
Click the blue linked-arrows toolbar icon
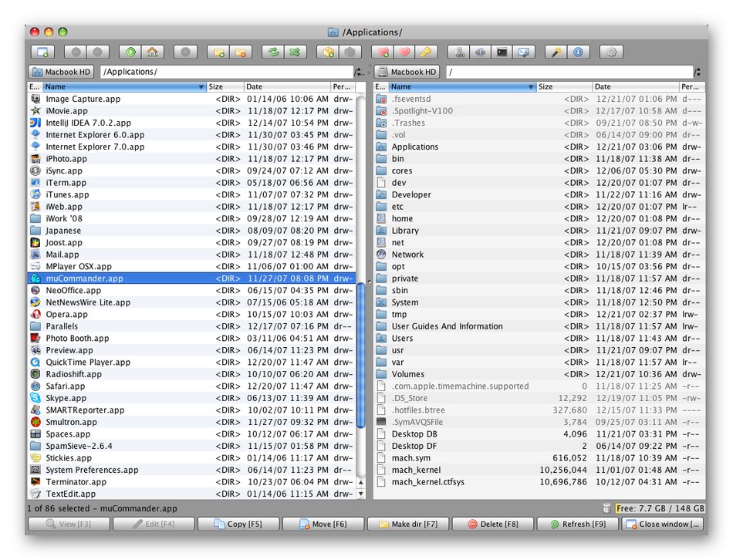(481, 52)
